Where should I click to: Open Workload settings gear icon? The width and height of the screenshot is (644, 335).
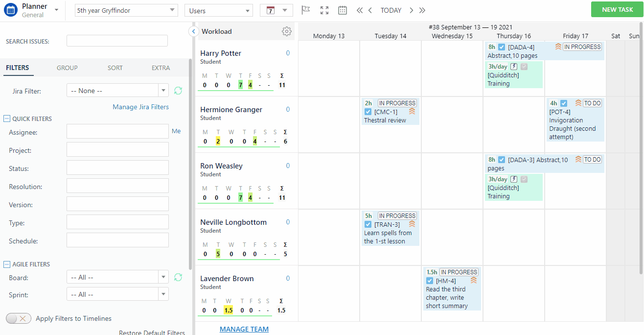[x=287, y=31]
